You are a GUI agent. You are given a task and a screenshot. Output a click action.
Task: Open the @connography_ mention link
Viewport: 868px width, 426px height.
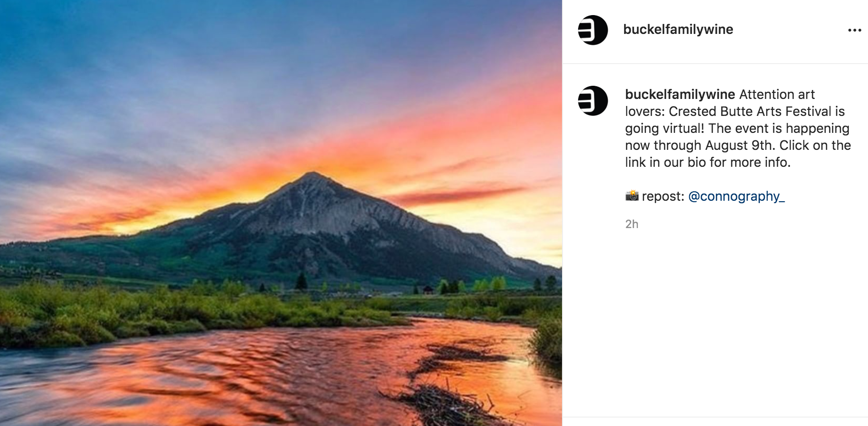pos(736,196)
